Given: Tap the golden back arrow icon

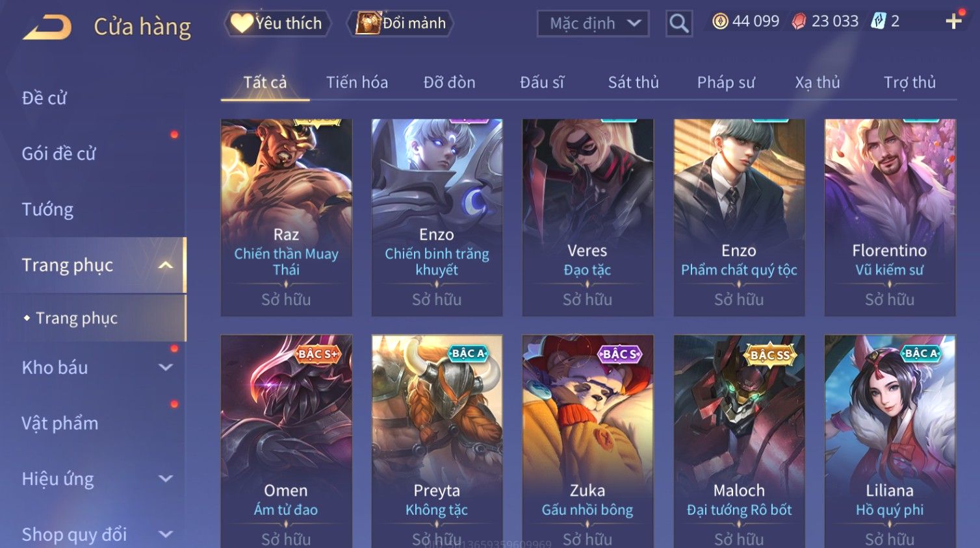Looking at the screenshot, I should pyautogui.click(x=47, y=27).
